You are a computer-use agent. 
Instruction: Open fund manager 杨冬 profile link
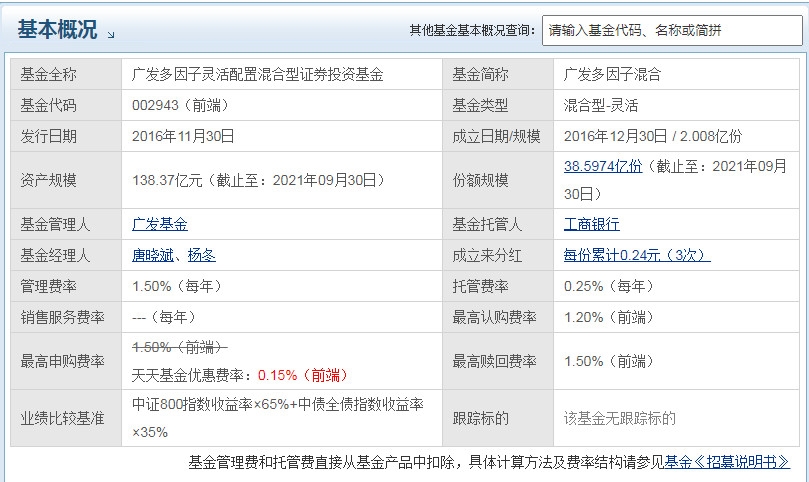202,255
